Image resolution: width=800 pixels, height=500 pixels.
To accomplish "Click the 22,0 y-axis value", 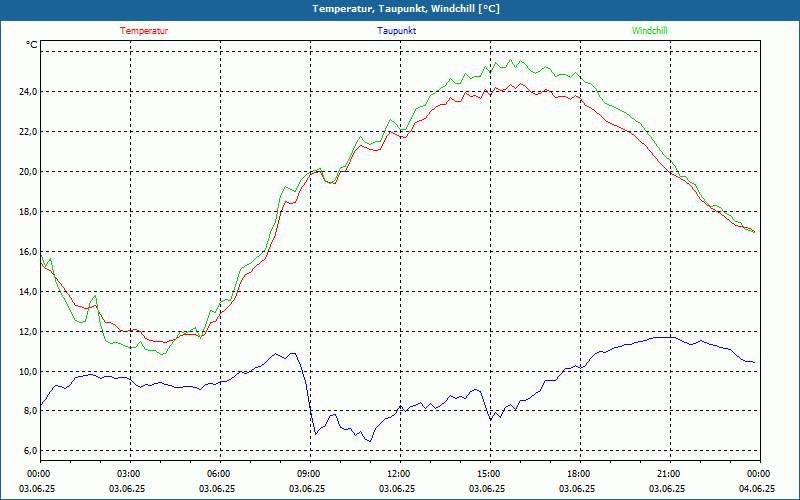I will pyautogui.click(x=28, y=132).
